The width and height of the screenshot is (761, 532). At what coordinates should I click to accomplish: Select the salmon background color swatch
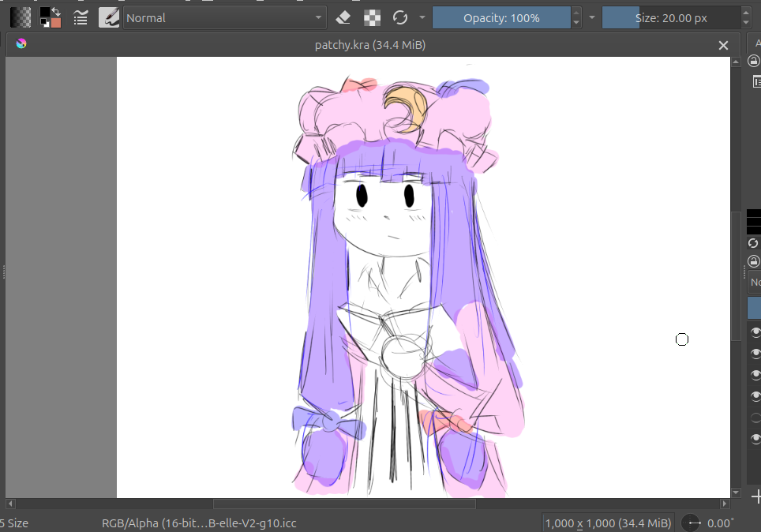(56, 23)
